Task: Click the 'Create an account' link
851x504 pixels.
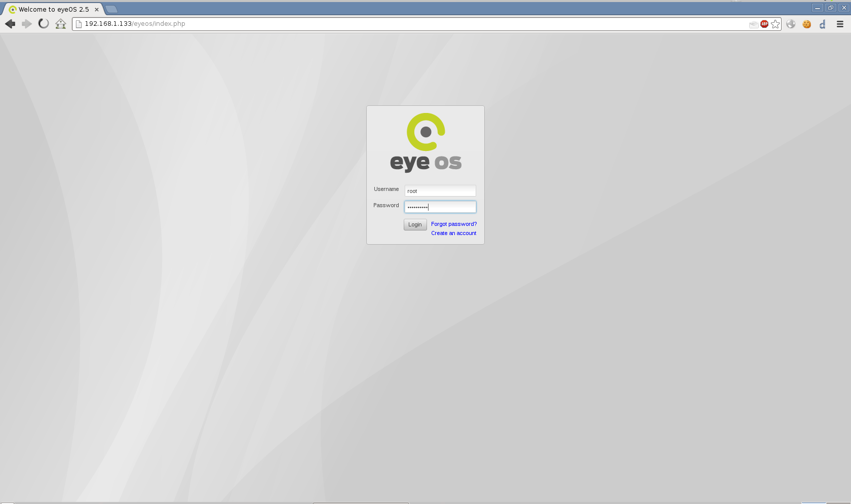Action: [453, 233]
